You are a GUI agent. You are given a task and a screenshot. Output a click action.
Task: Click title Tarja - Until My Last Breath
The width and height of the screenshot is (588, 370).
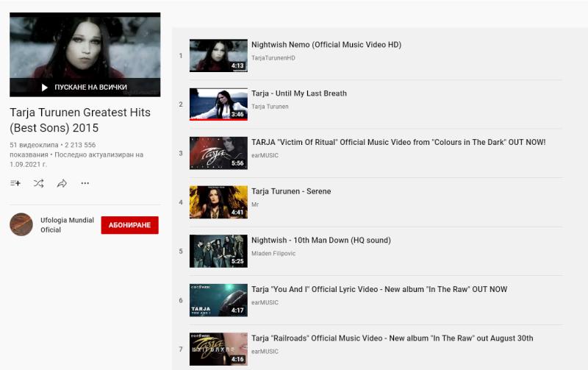coord(299,93)
